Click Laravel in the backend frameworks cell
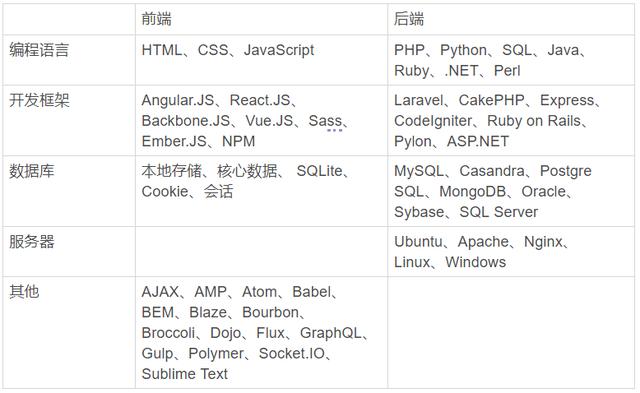 [x=418, y=100]
